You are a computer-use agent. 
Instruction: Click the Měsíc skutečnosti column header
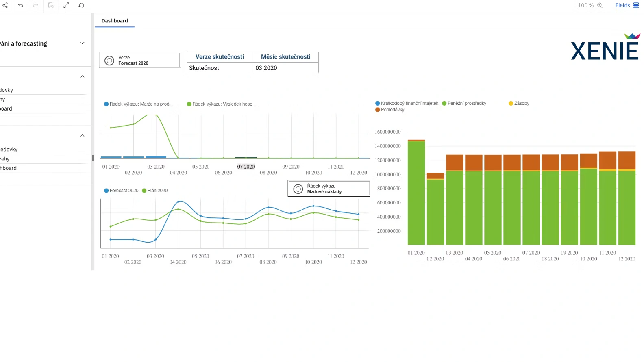285,57
